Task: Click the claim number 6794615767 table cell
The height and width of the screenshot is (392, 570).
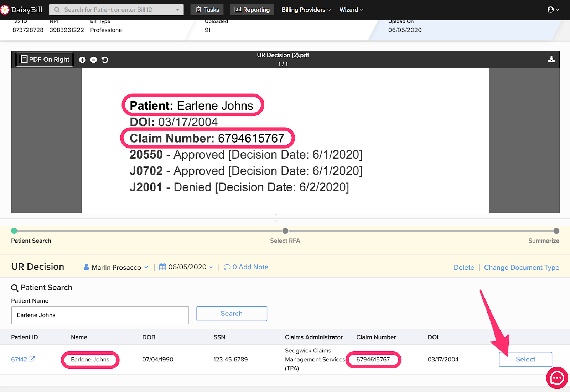Action: (373, 359)
